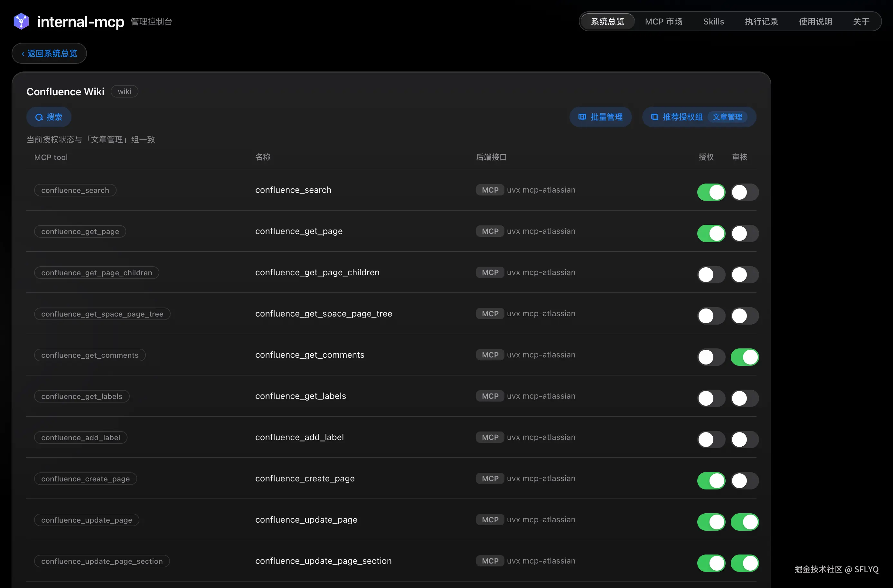Image resolution: width=893 pixels, height=588 pixels.
Task: Enable authorization for confluence_get_page_children
Action: (x=711, y=275)
